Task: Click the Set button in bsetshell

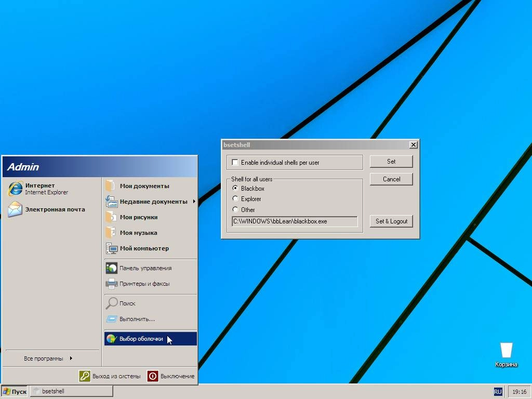Action: click(x=391, y=162)
